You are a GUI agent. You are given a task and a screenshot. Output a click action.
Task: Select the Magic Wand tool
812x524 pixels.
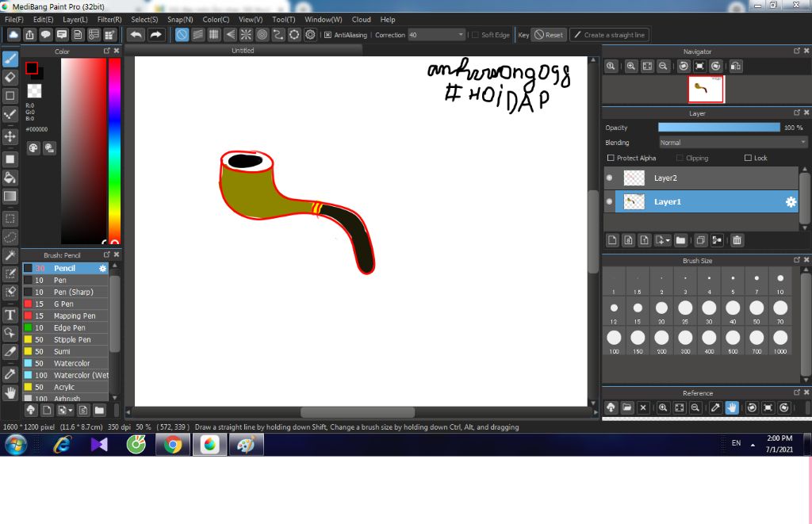[x=10, y=255]
